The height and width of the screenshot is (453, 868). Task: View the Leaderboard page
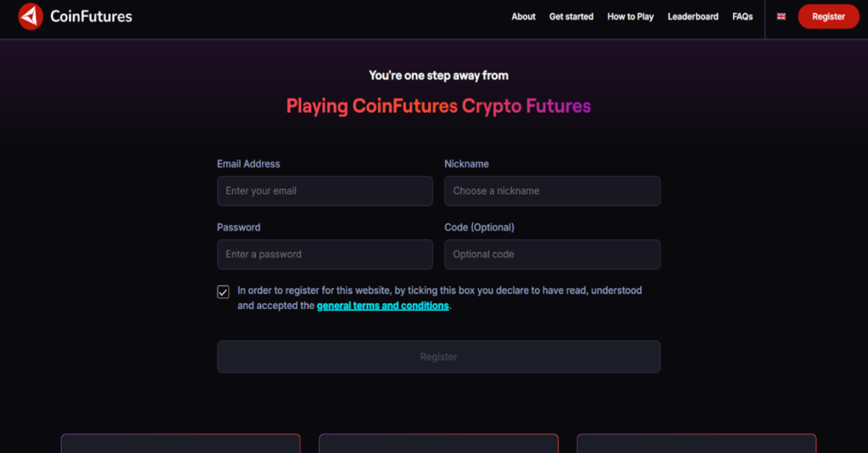point(693,17)
